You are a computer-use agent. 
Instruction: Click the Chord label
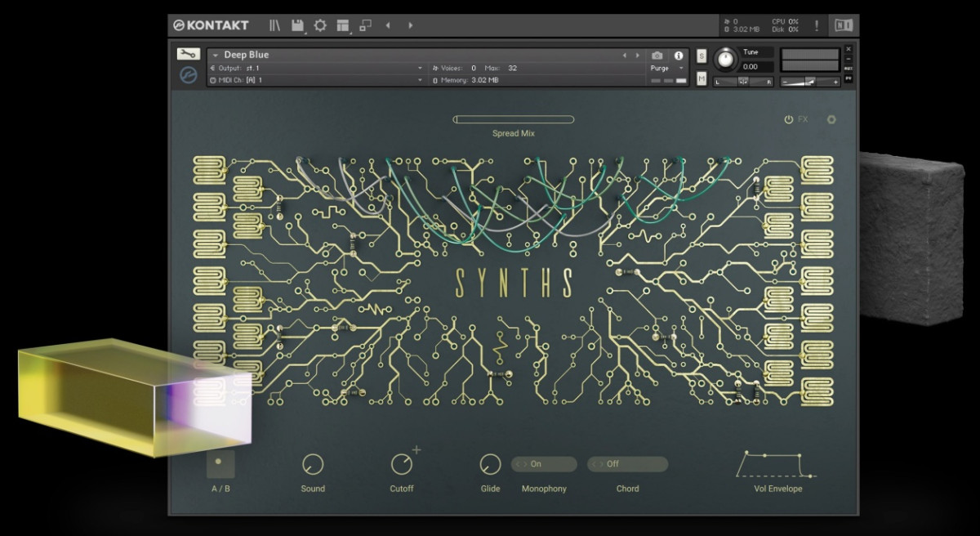(627, 489)
